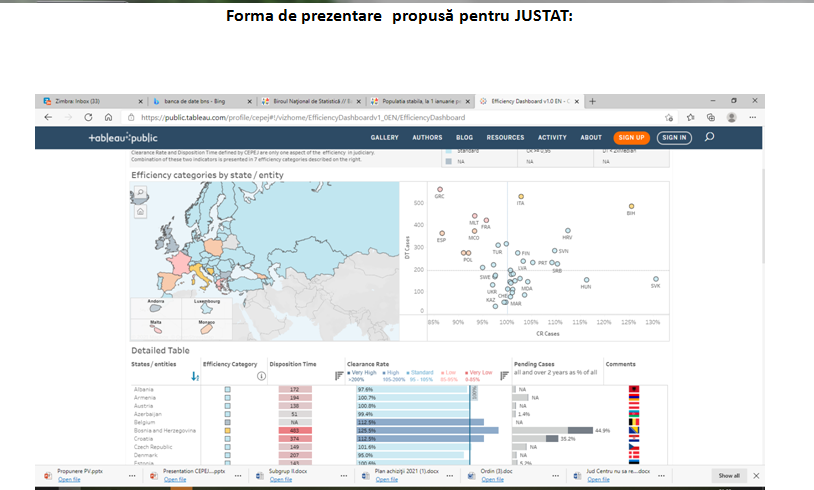
Task: Click the orange SIGN UP button
Action: pos(631,137)
